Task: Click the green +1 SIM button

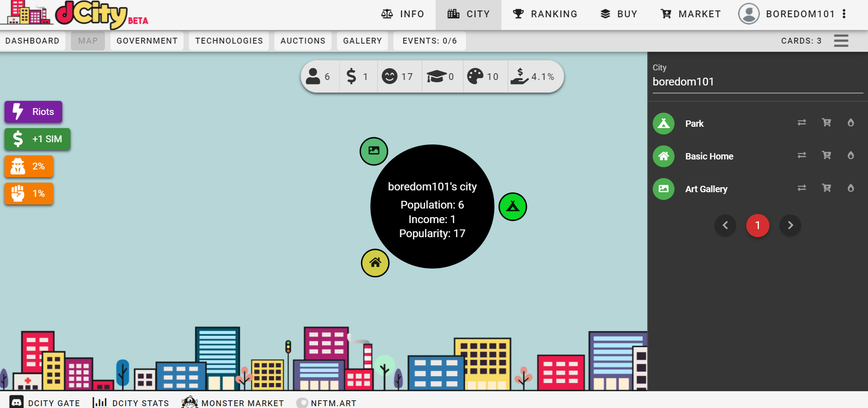Action: tap(38, 139)
